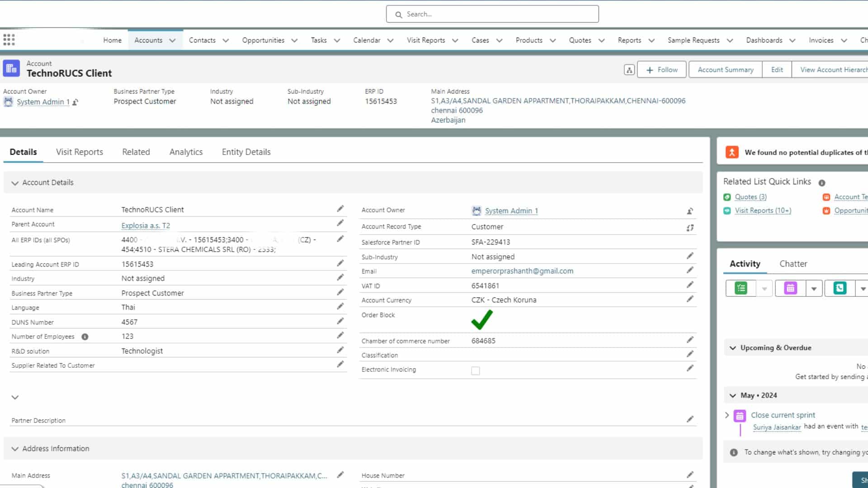The width and height of the screenshot is (868, 488).
Task: Edit the VAT ID pencil icon
Action: click(690, 285)
